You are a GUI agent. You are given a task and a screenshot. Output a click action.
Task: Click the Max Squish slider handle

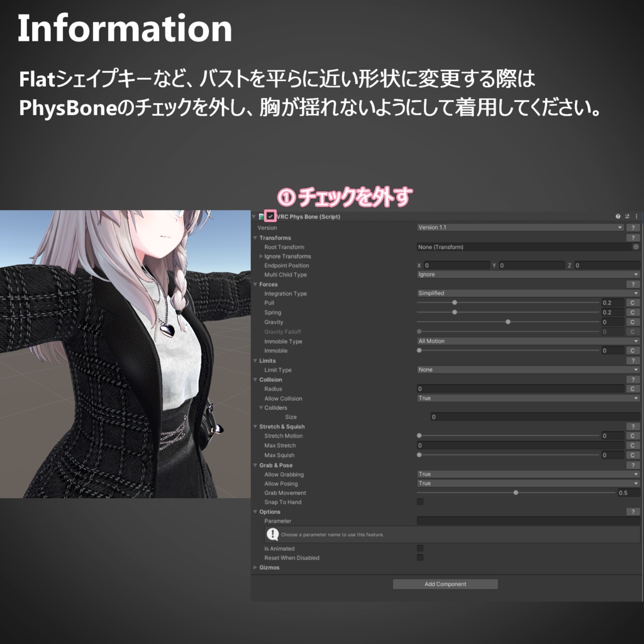(419, 455)
